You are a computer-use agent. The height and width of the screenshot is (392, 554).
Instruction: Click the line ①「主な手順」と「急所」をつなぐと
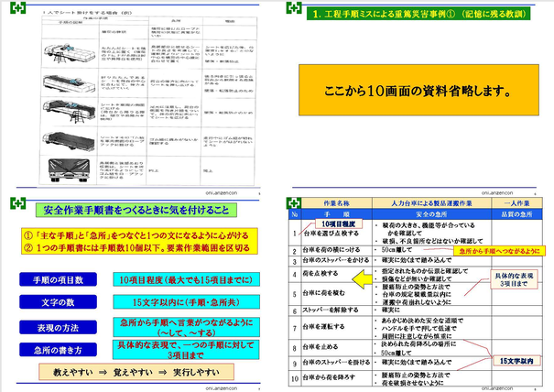point(136,235)
